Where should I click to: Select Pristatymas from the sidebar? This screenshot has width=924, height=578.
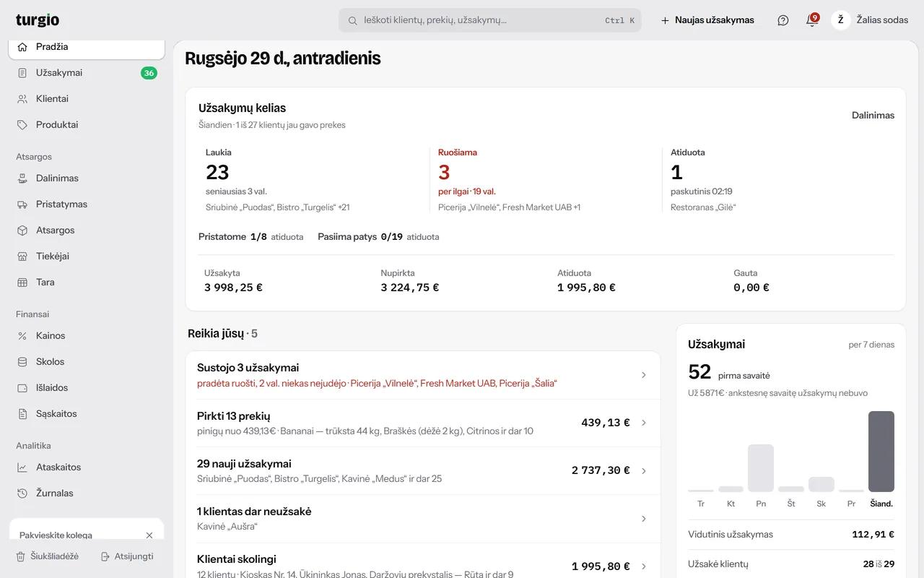coord(87,204)
